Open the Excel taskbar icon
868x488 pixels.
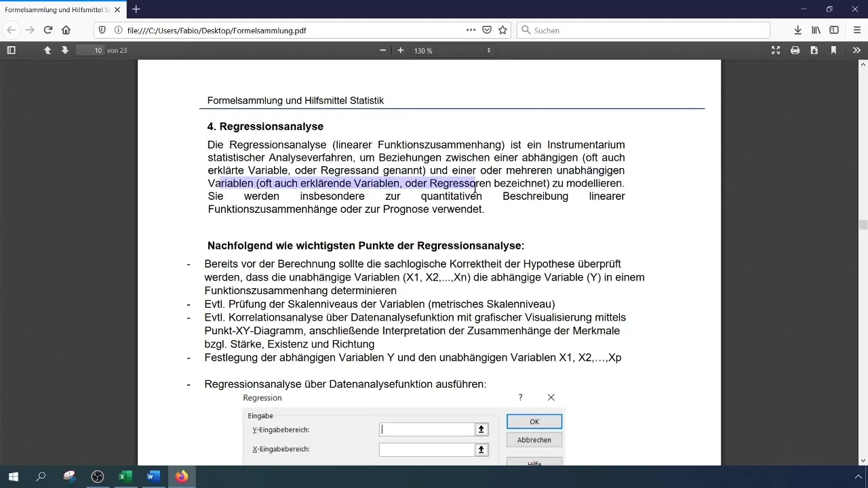point(125,476)
